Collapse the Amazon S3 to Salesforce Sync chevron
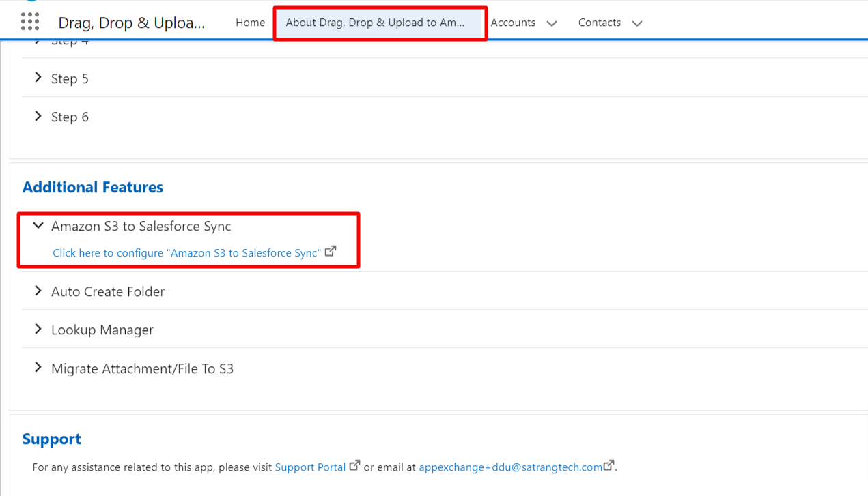 (38, 225)
